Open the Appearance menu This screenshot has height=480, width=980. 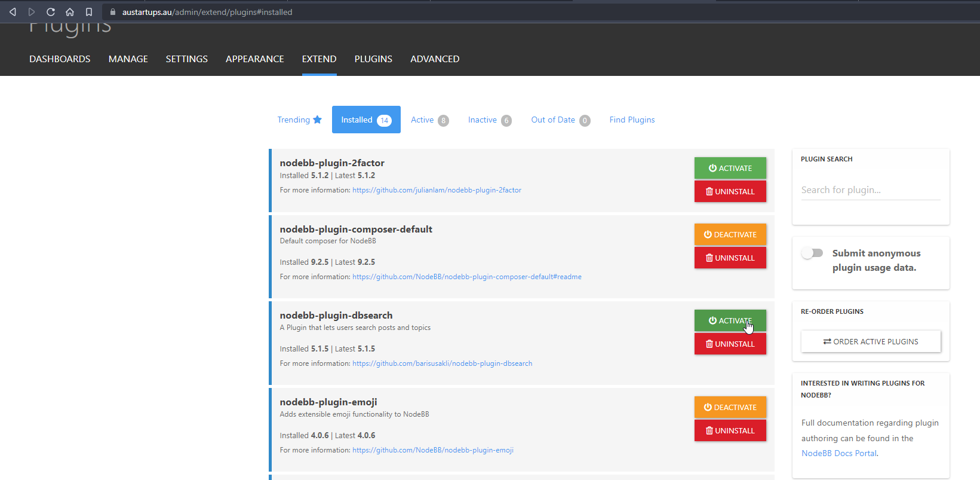[x=254, y=59]
